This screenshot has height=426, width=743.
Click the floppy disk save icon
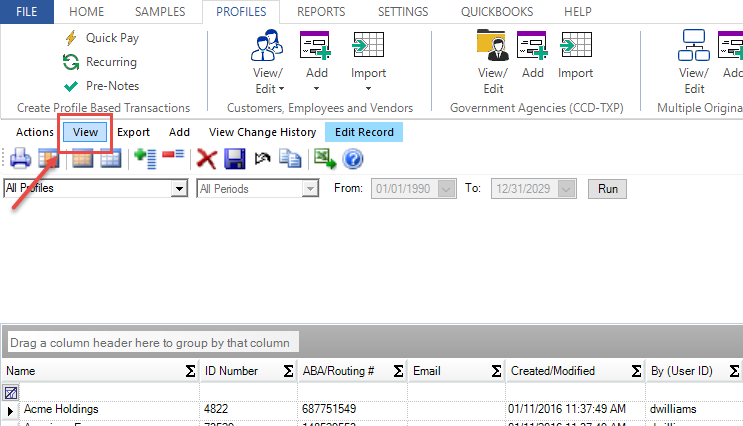pyautogui.click(x=235, y=158)
